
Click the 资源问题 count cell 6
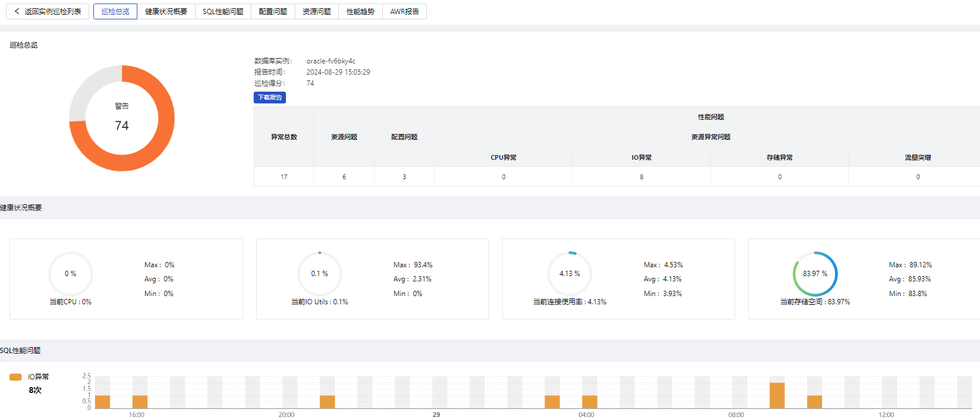click(344, 177)
